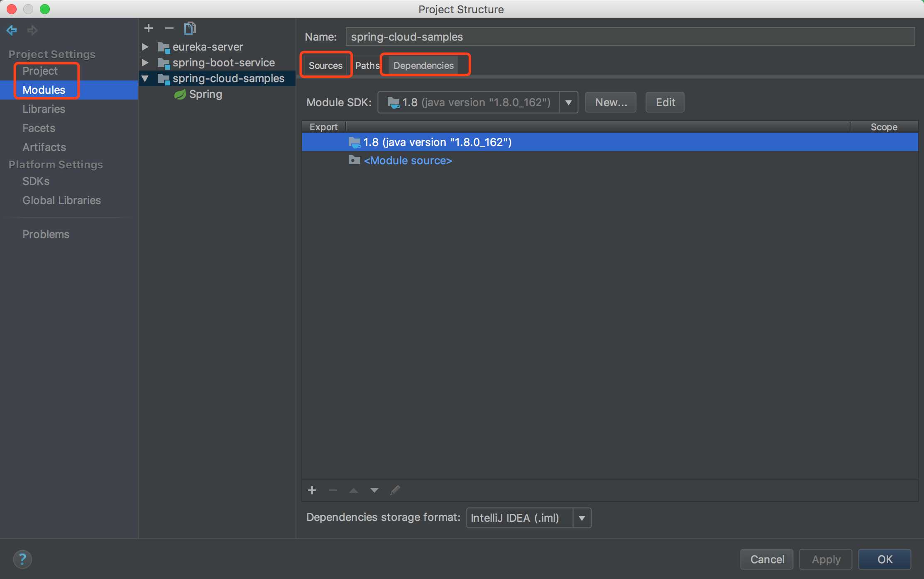Click the spring-cloud-samples module folder icon
Screen dimensions: 924x579
point(164,79)
